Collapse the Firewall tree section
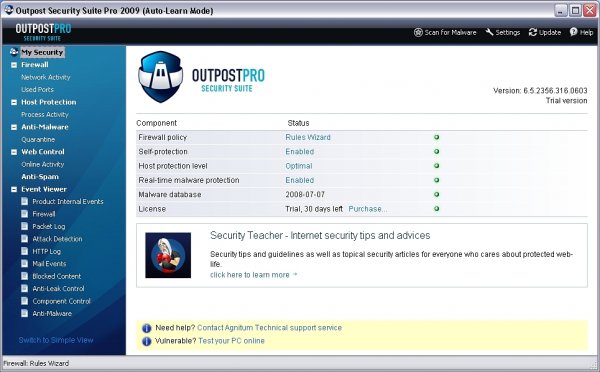Viewport: 600px width, 372px height. pyautogui.click(x=14, y=65)
